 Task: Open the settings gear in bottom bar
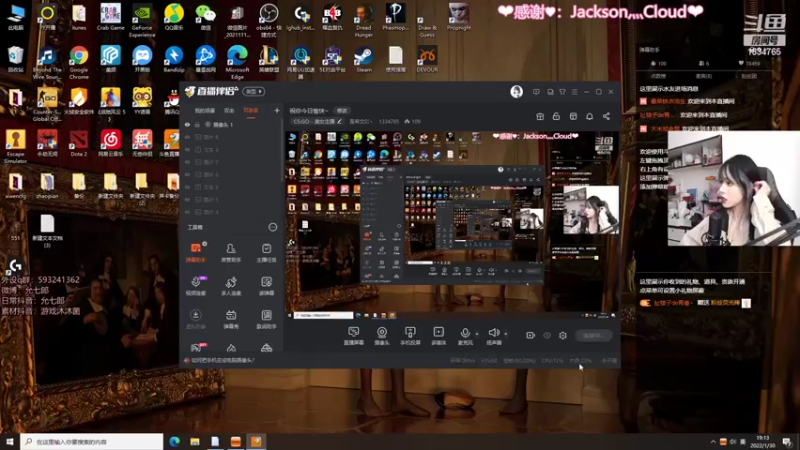(563, 335)
